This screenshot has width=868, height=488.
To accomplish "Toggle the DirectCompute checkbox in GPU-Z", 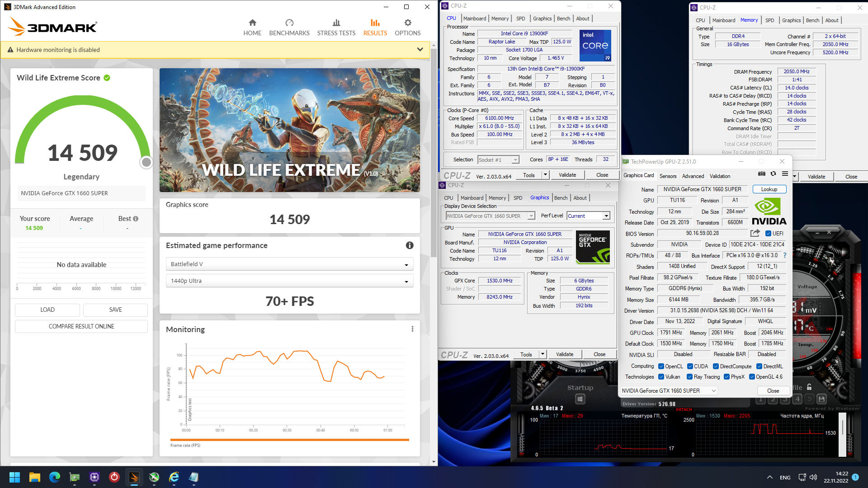I will click(716, 366).
